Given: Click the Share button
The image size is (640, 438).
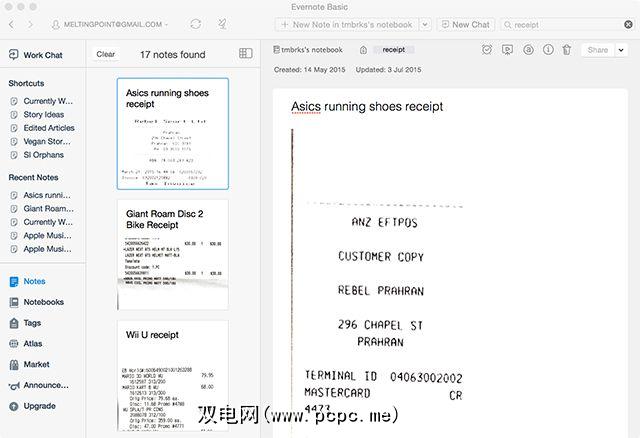Looking at the screenshot, I should click(x=598, y=50).
